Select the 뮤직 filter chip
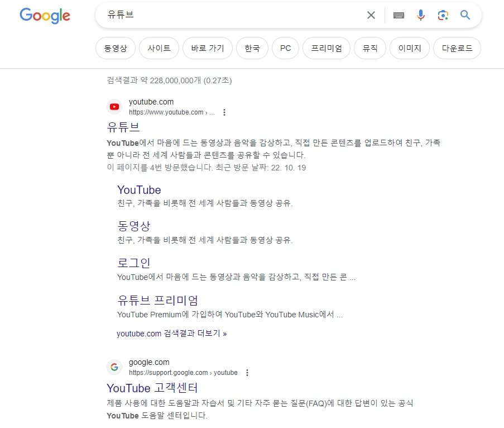 [370, 48]
